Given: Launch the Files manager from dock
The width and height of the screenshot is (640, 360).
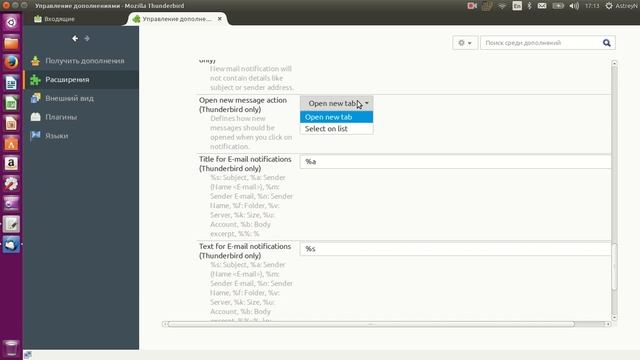Looking at the screenshot, I should 11,42.
